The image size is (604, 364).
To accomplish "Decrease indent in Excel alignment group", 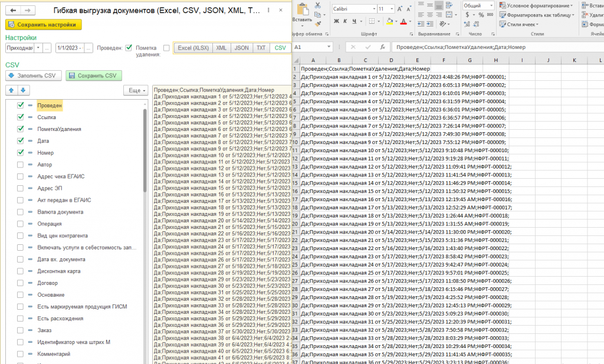I will click(x=421, y=24).
